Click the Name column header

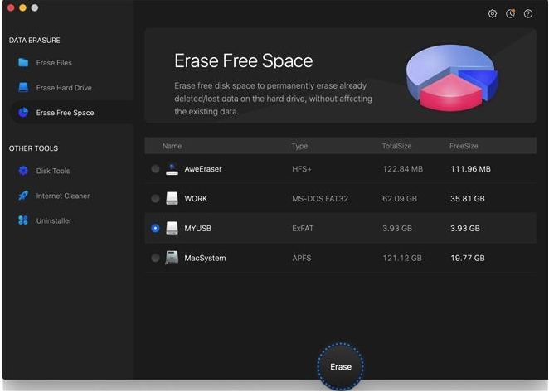coord(172,146)
